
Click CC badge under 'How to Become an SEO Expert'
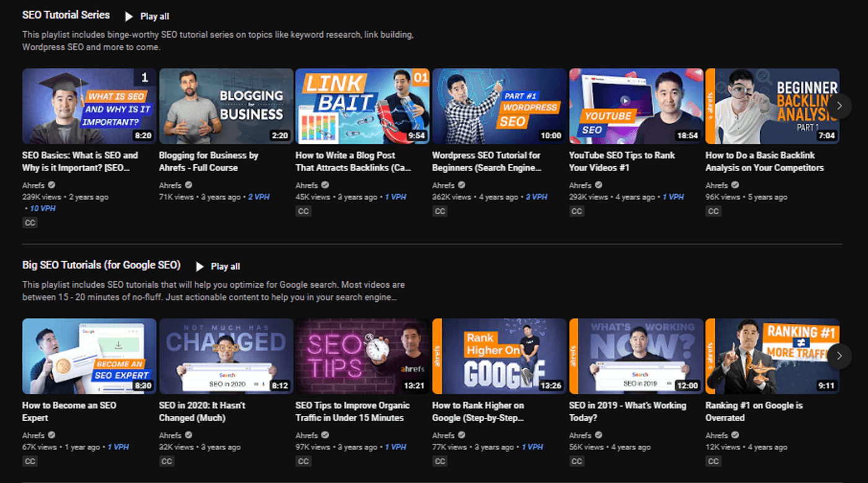[x=30, y=461]
